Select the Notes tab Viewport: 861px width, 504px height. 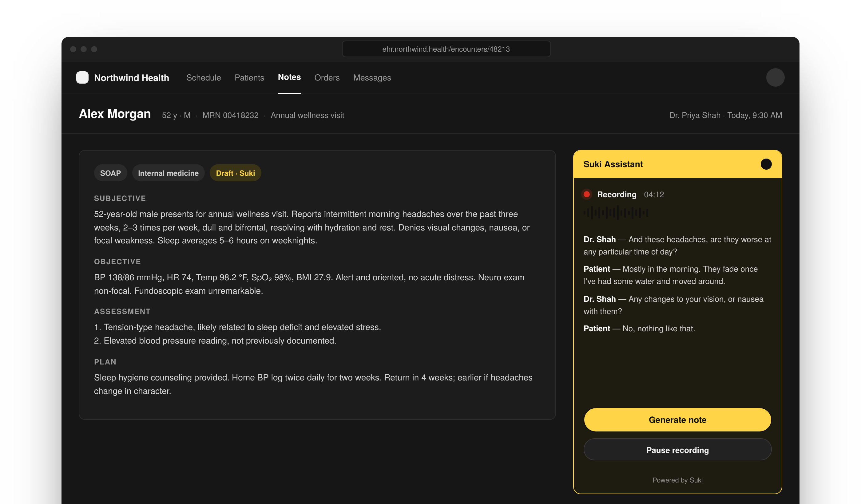[x=289, y=77]
